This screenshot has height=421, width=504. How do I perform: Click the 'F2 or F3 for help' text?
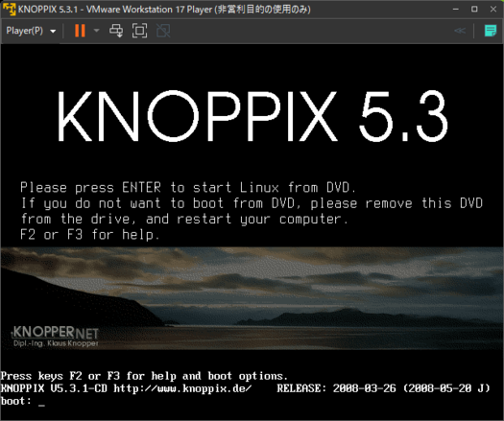tap(89, 235)
